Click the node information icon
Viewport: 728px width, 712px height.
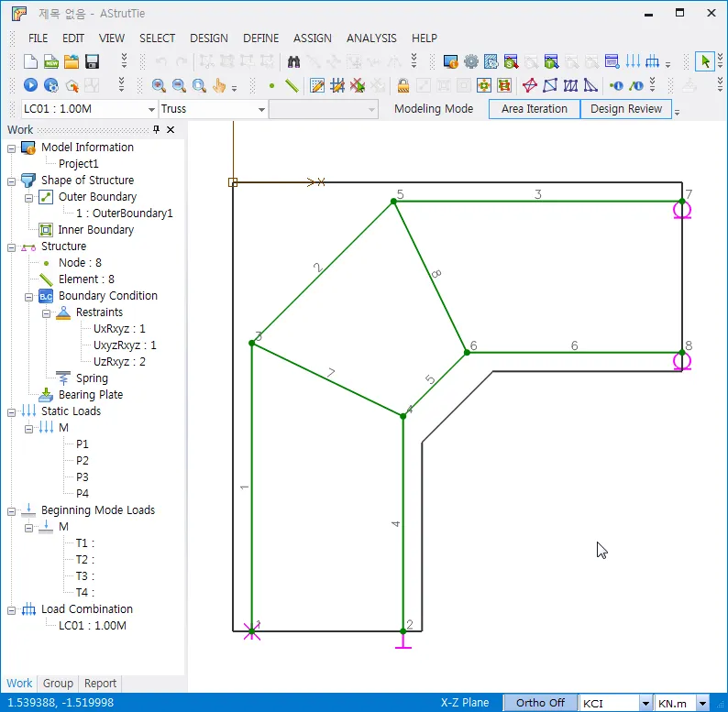616,85
